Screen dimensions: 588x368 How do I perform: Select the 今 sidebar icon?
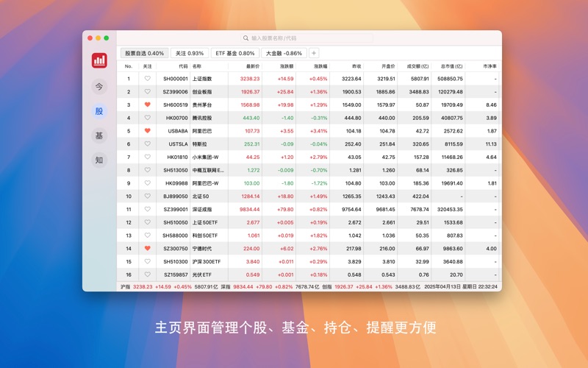[99, 86]
